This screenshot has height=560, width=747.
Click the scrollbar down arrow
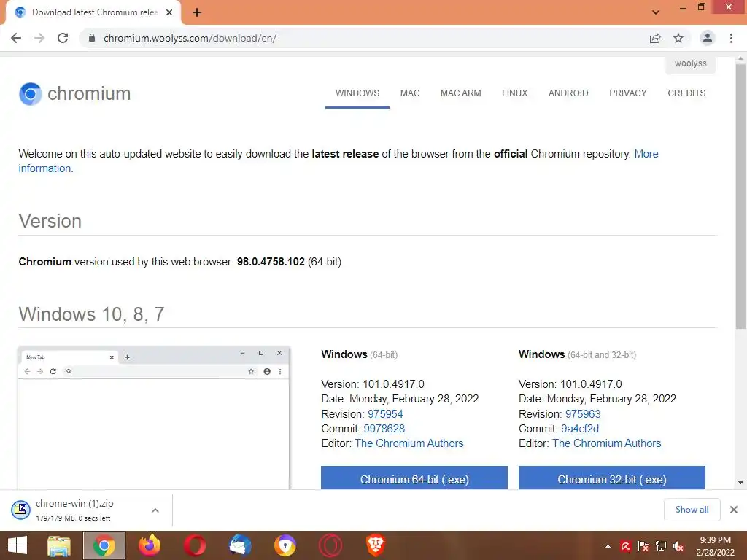(x=740, y=483)
